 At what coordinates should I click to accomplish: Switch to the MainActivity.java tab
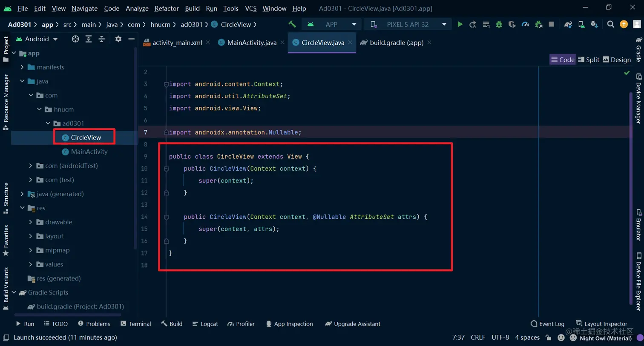click(252, 43)
